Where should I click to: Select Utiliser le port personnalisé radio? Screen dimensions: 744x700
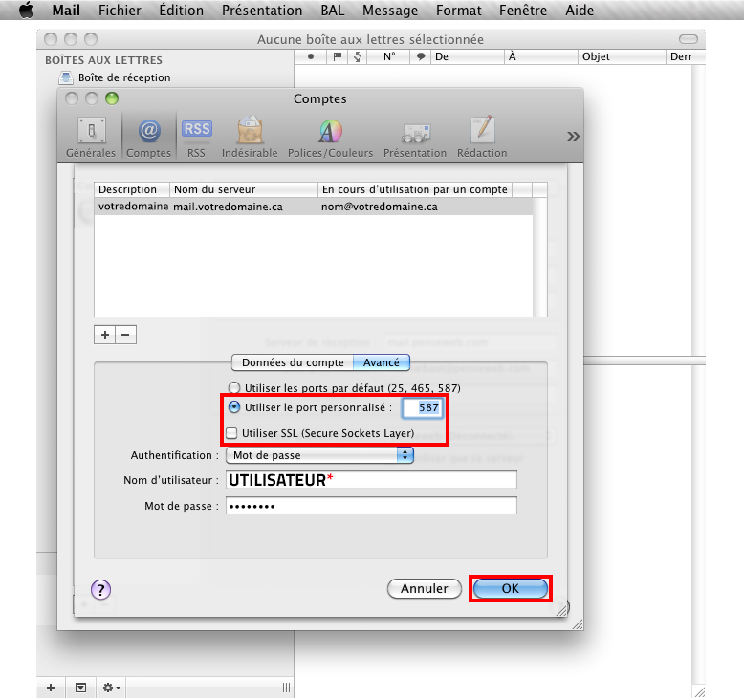click(x=234, y=407)
